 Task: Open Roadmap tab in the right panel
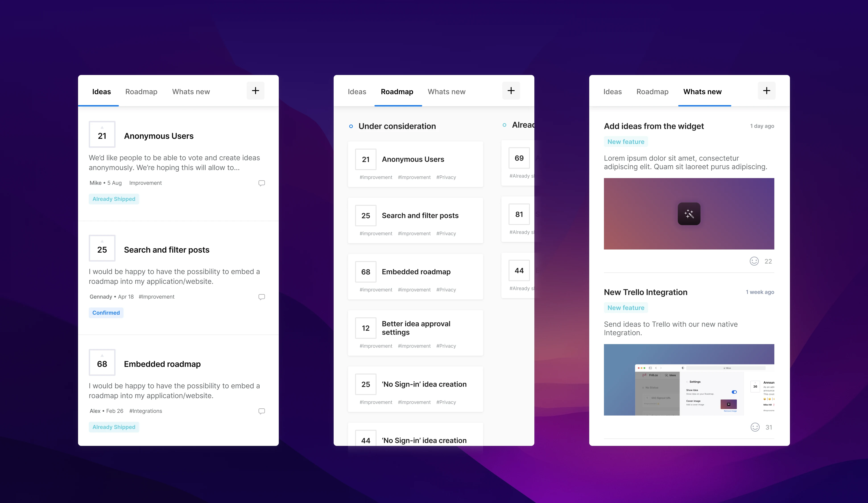point(652,92)
